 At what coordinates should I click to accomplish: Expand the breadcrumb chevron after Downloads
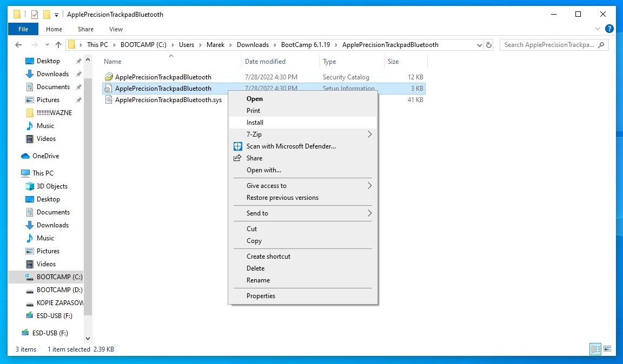coord(275,45)
